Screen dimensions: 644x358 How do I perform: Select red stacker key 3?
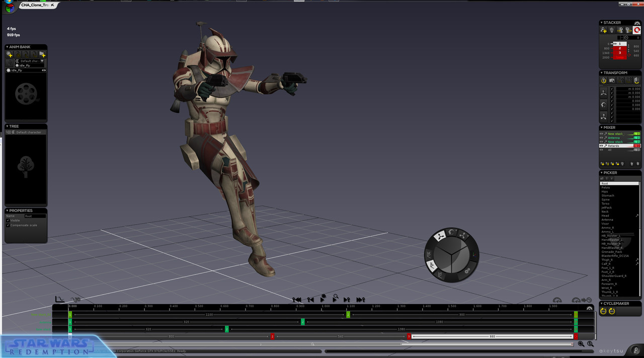pyautogui.click(x=620, y=52)
